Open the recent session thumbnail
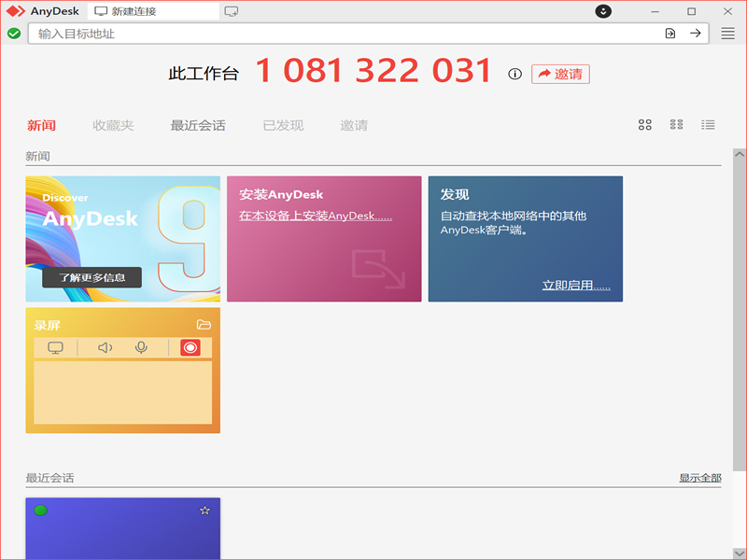Screen dimensions: 747x560 [123, 528]
